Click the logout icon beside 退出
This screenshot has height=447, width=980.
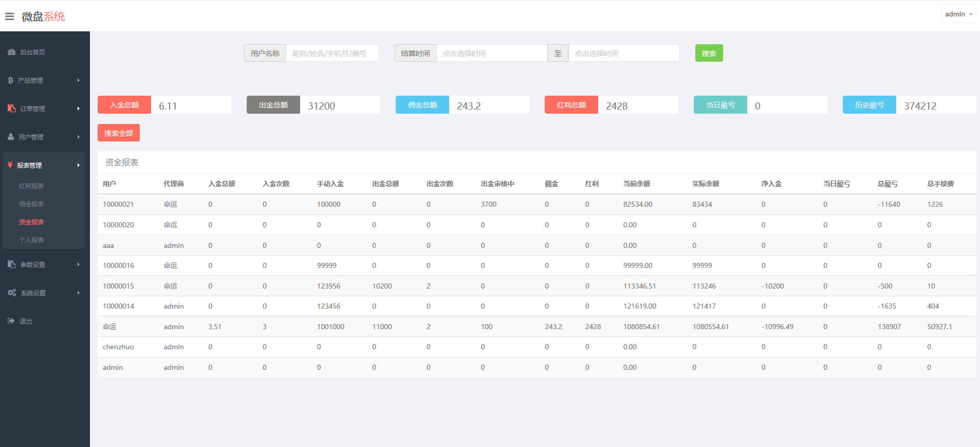point(11,321)
